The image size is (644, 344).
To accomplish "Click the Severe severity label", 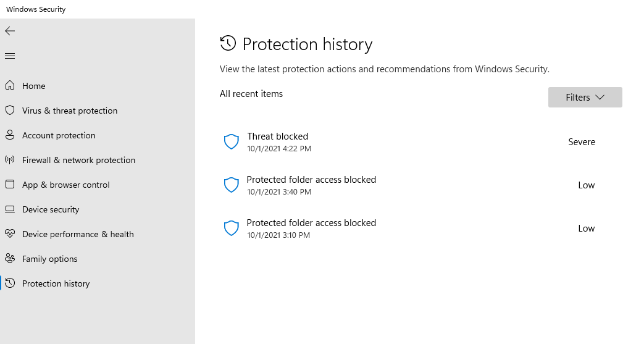I will click(x=582, y=142).
